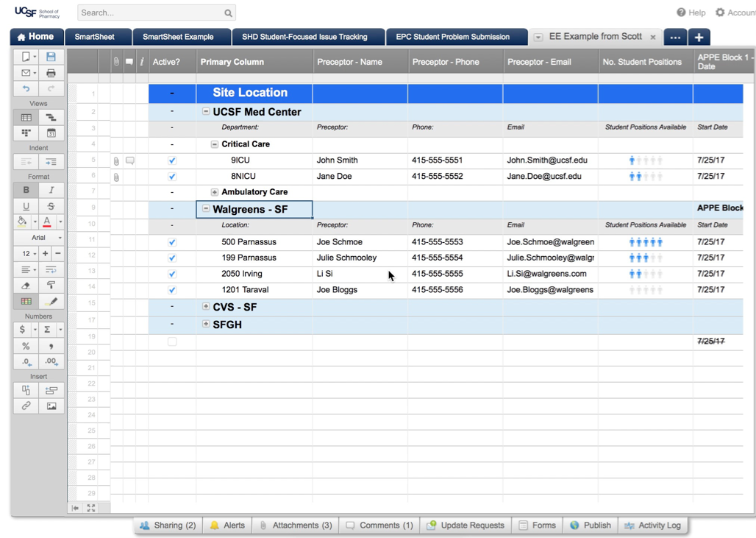This screenshot has width=756, height=538.
Task: Open the background fill color picker
Action: tap(23, 222)
